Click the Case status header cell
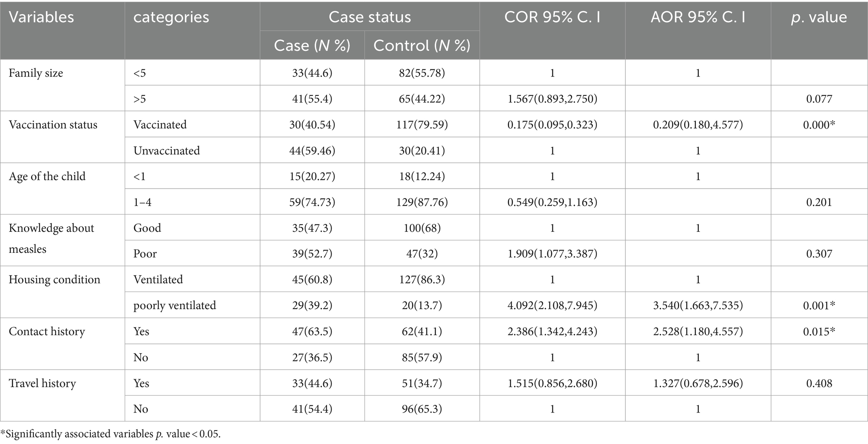 click(370, 17)
